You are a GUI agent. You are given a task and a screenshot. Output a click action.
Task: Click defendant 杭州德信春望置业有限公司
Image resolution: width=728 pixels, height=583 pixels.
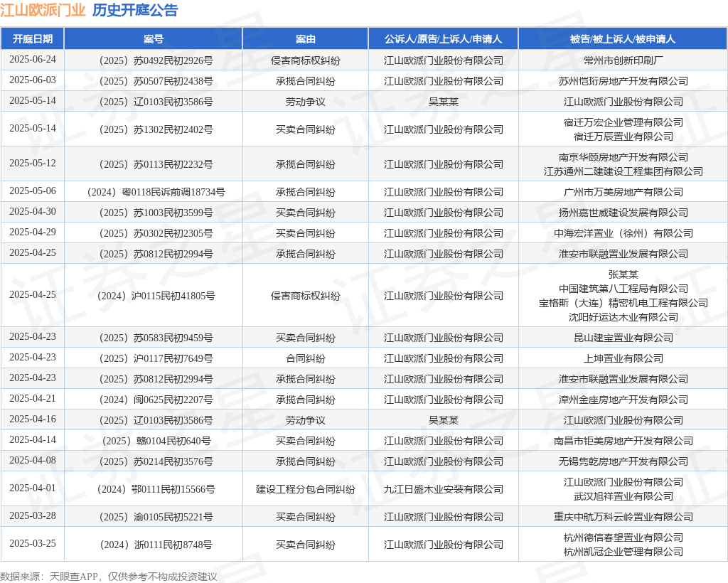click(x=623, y=537)
